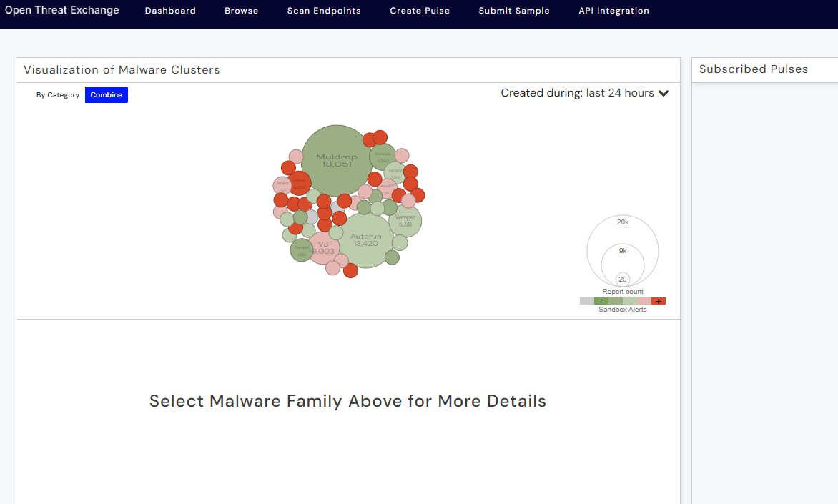838x504 pixels.
Task: Click the Visualization of Malware Clusters heading
Action: [x=122, y=70]
